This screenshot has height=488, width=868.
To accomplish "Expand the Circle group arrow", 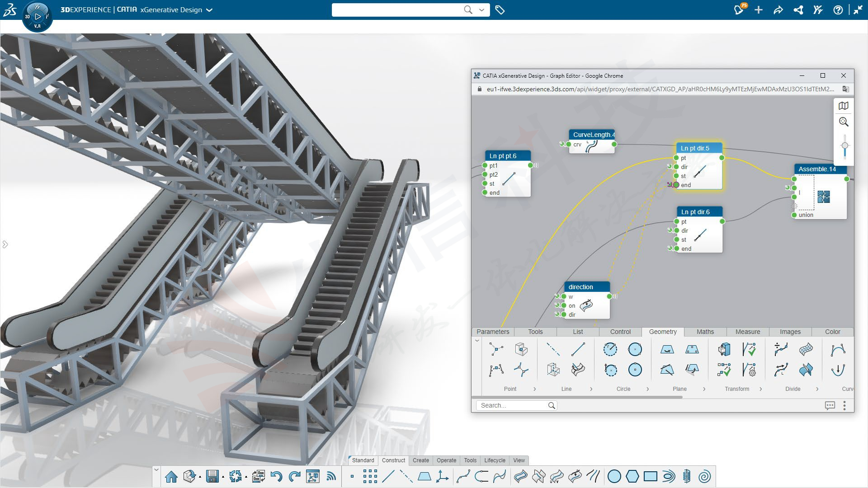I will 647,389.
